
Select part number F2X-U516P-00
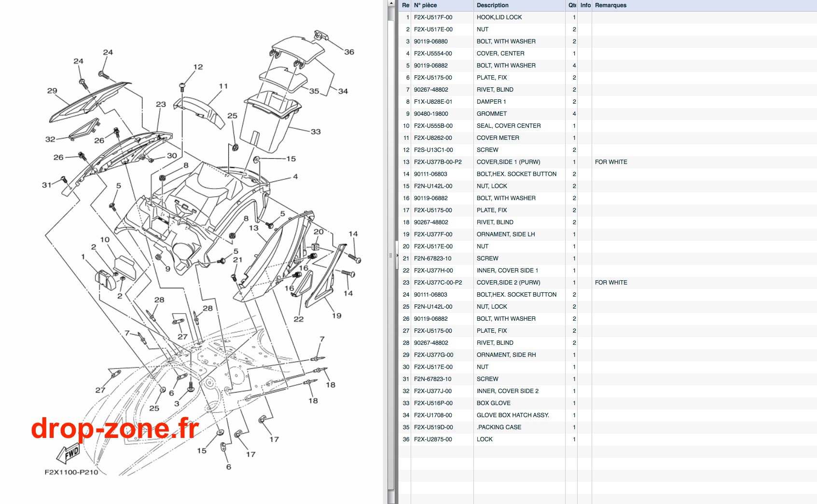click(x=433, y=403)
